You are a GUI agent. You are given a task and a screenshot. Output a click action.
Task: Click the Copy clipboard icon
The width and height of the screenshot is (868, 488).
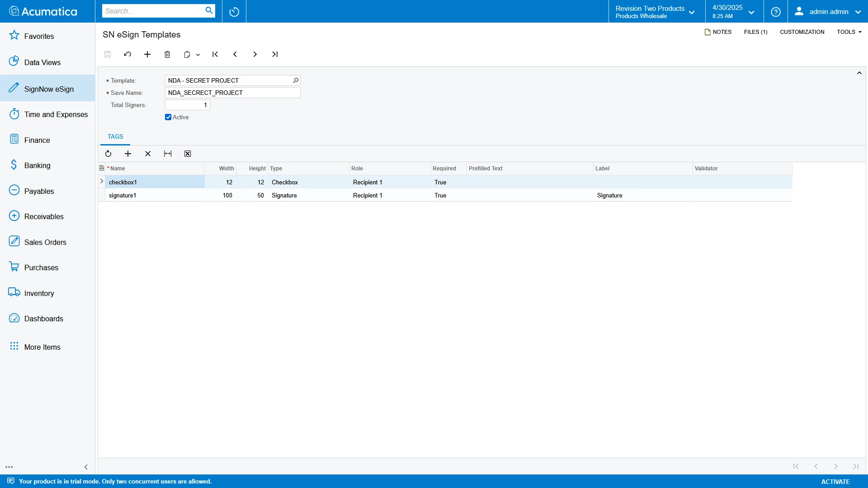(188, 54)
